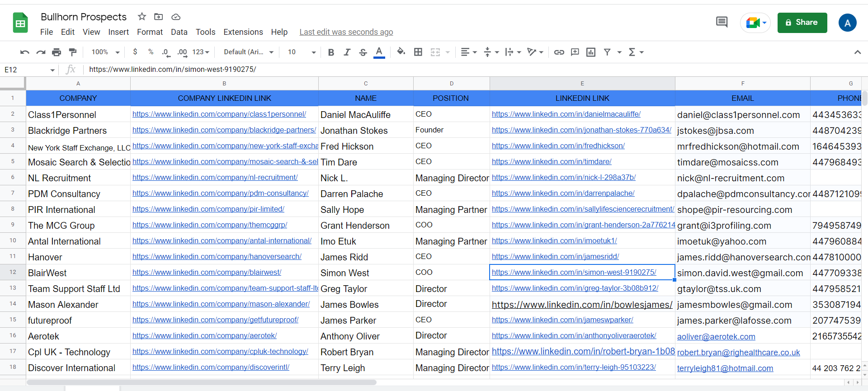Image resolution: width=868 pixels, height=391 pixels.
Task: Open the fill color paint bucket
Action: [401, 52]
